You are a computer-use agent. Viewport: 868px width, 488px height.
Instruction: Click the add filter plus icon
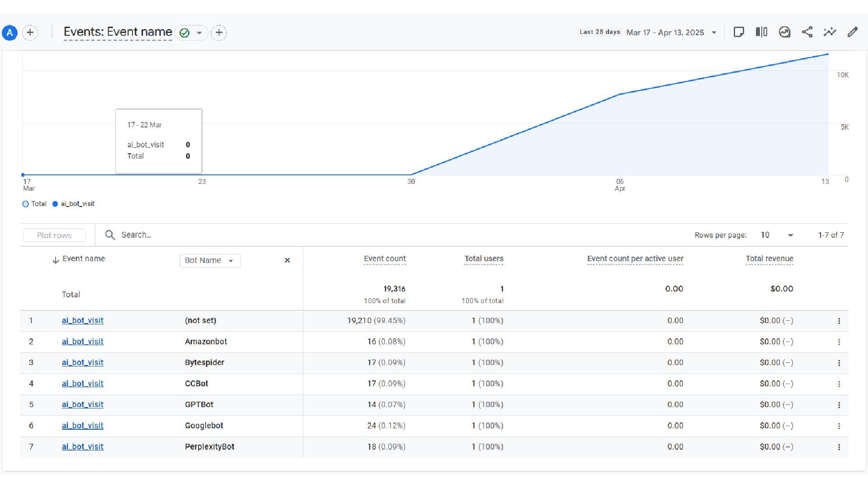click(x=219, y=33)
